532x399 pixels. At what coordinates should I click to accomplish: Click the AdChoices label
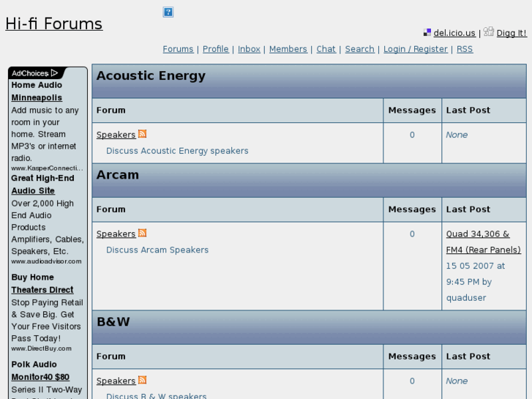coord(30,73)
